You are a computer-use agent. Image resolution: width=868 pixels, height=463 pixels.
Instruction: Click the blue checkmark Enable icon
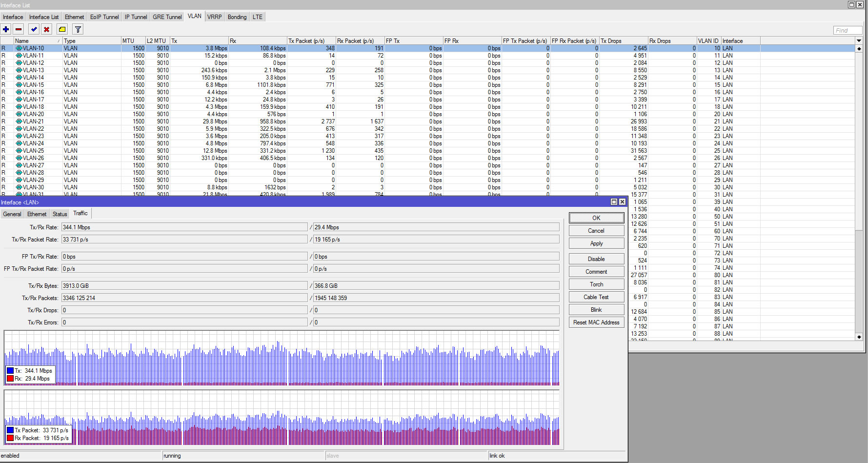click(x=34, y=29)
